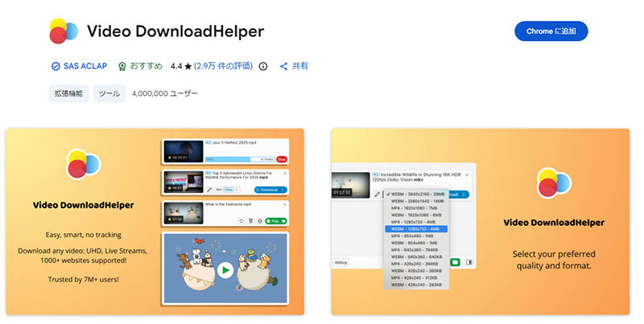The width and height of the screenshot is (644, 324).
Task: Open the Top 5 lightweight Linux Distros thumbnail
Action: (184, 182)
